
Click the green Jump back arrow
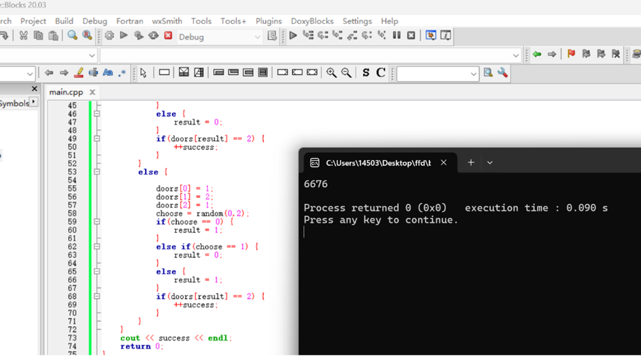(537, 54)
